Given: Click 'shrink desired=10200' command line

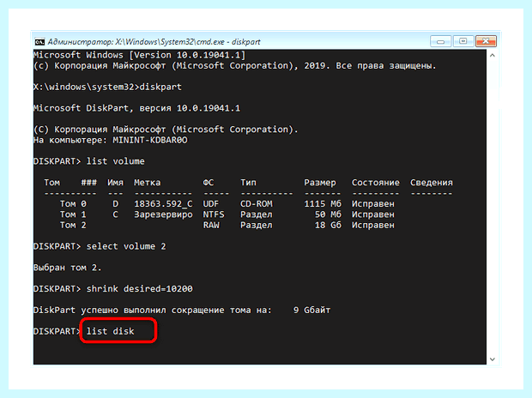Looking at the screenshot, I should pyautogui.click(x=140, y=289).
